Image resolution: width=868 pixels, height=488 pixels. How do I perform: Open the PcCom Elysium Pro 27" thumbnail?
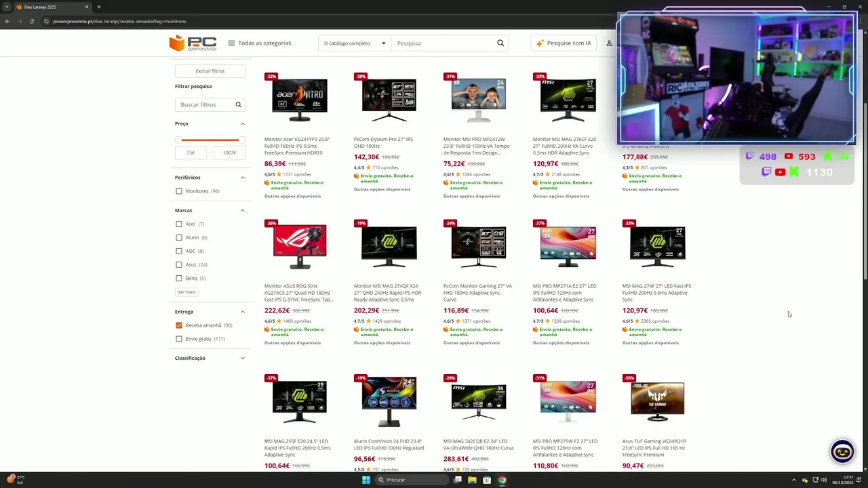(389, 100)
